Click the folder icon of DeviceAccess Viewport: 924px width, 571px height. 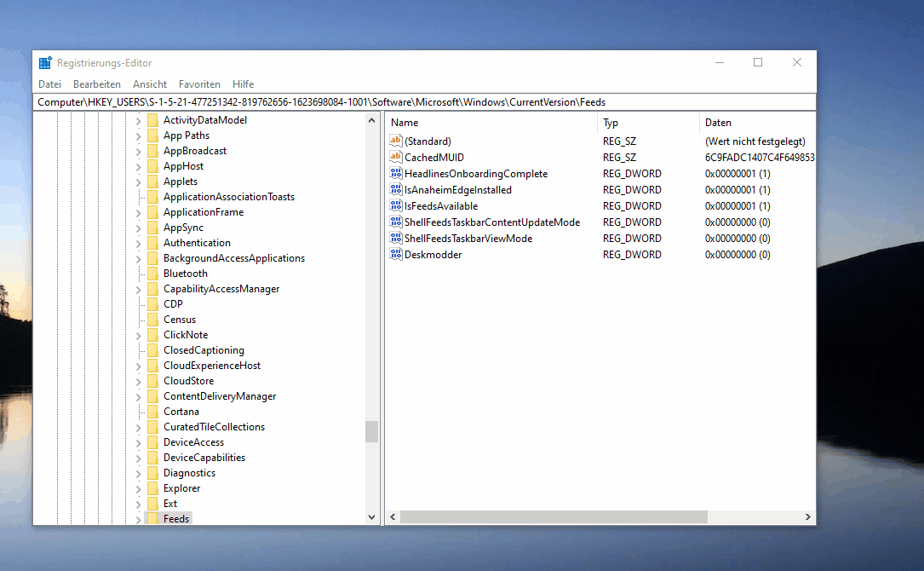click(x=152, y=442)
